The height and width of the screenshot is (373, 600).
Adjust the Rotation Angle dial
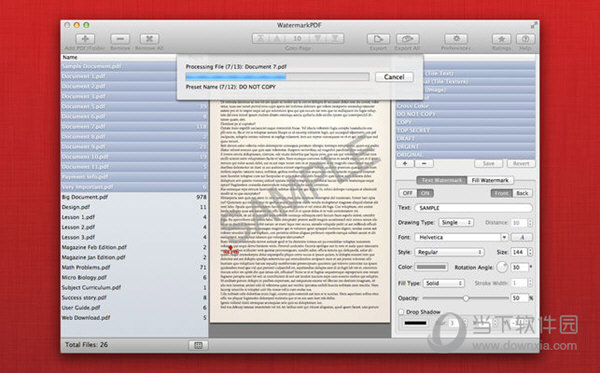point(502,267)
